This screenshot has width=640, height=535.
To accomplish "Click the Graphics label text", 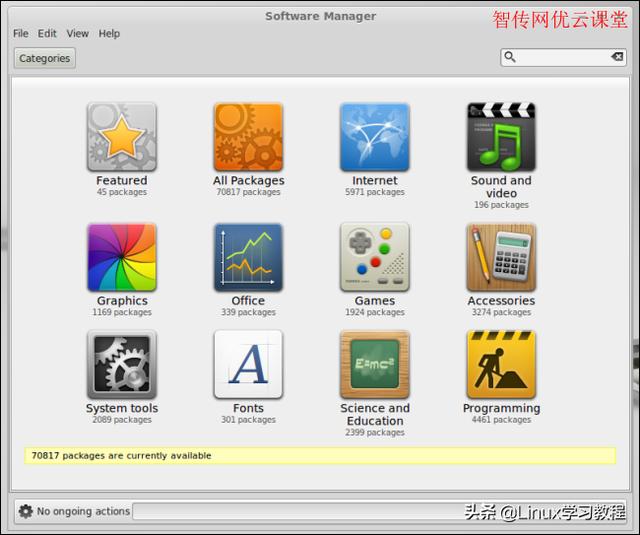I will click(122, 301).
